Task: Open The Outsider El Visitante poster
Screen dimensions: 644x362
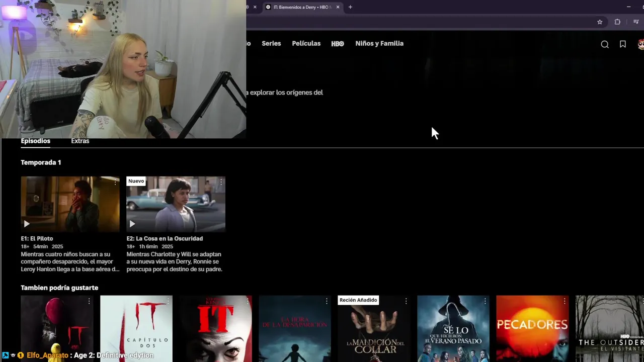Action: [x=610, y=328]
